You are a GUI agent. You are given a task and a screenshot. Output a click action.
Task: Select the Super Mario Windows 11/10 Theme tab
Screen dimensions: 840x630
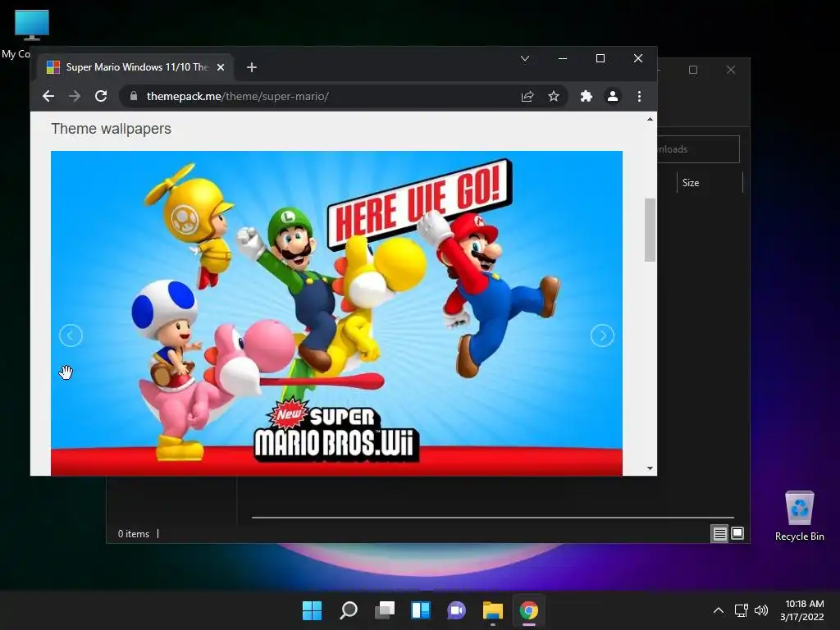(135, 67)
